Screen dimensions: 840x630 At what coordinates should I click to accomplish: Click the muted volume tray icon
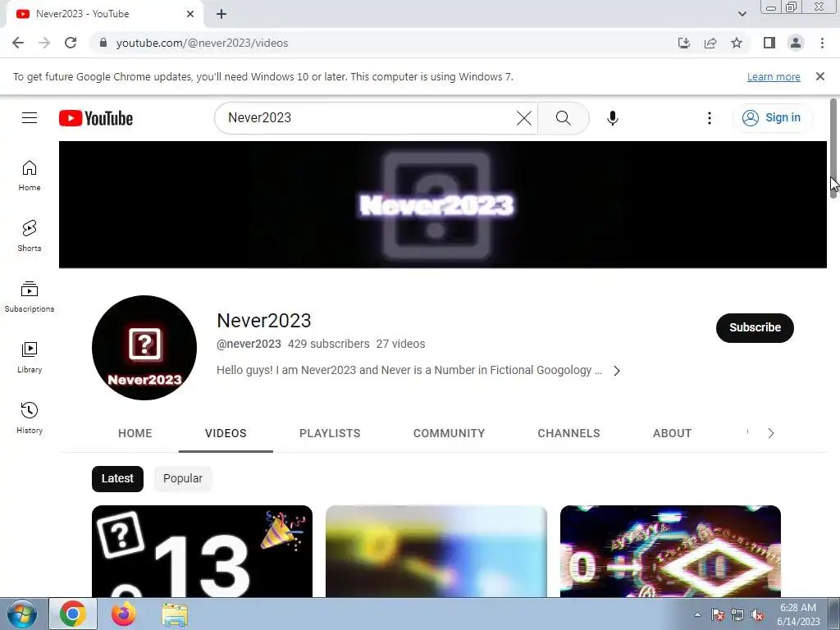point(757,615)
